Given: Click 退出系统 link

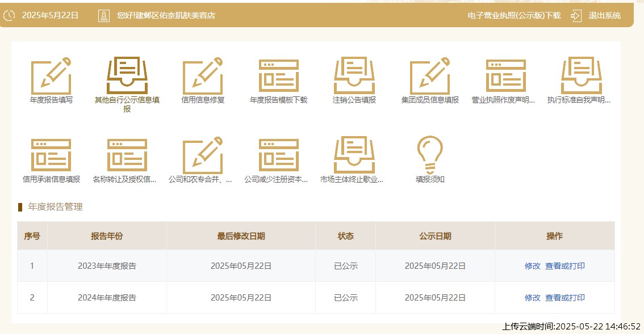Looking at the screenshot, I should (605, 15).
